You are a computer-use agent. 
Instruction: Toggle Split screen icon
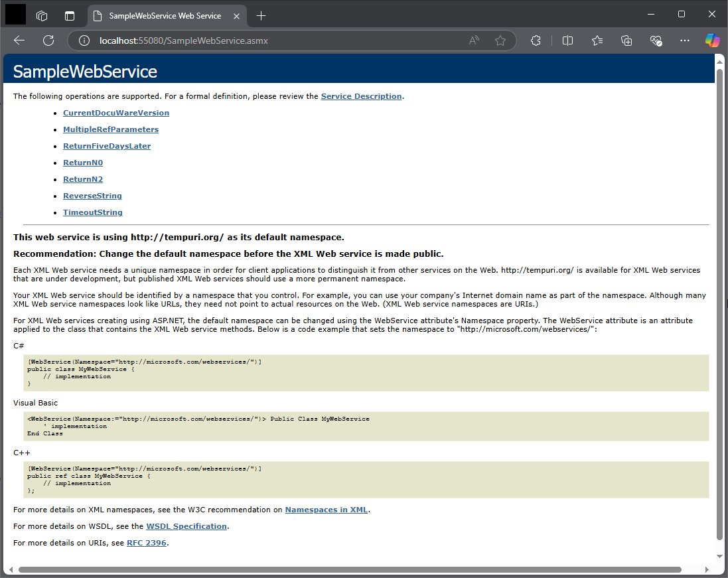(567, 41)
